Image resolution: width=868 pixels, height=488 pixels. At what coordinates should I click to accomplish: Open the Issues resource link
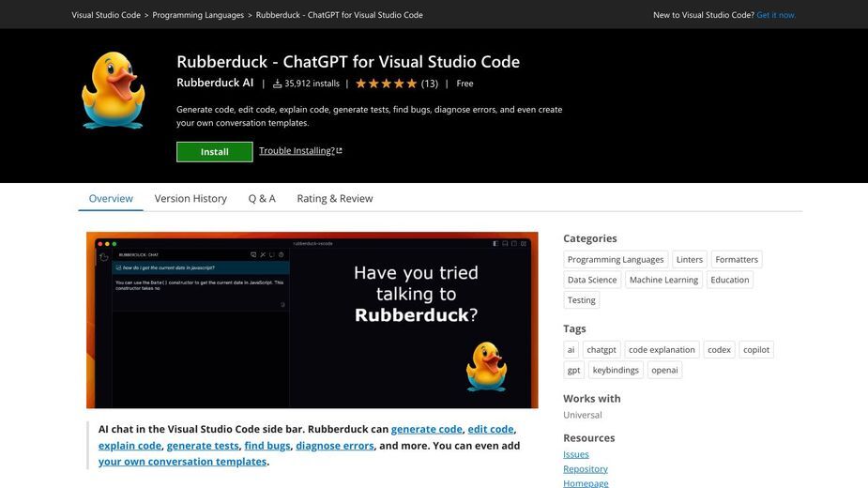(576, 454)
